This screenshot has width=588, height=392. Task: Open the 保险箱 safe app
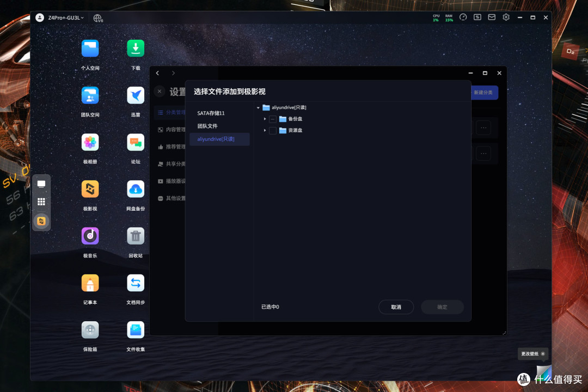tap(90, 330)
